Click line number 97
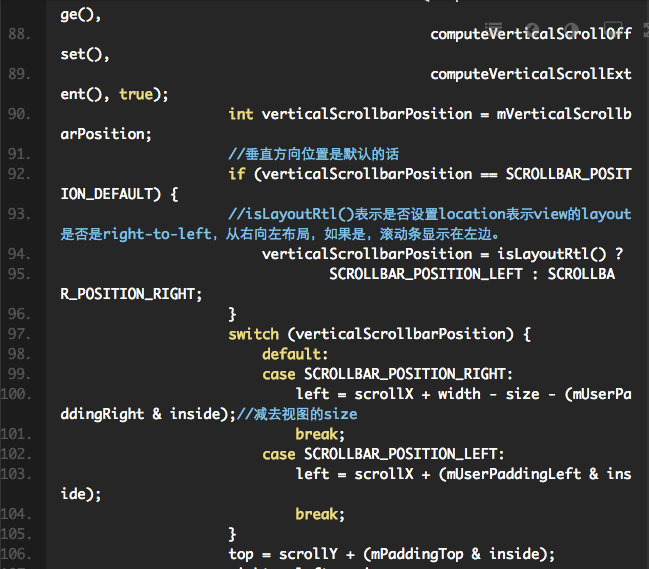649x569 pixels. coord(19,334)
